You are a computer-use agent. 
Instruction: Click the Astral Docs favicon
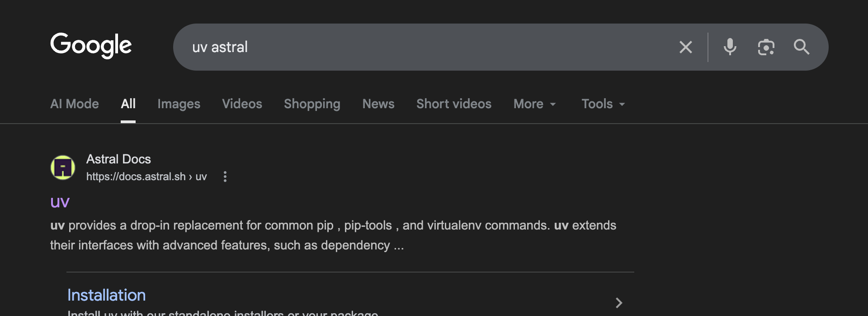[x=63, y=168]
